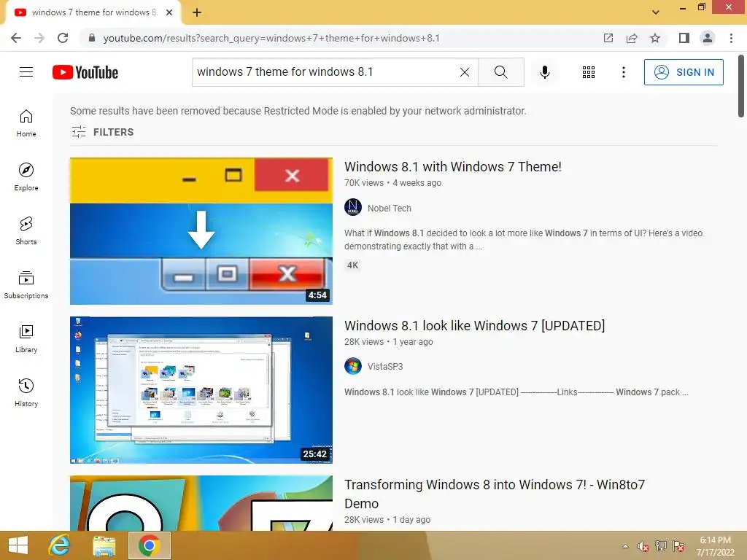Reload the page
This screenshot has width=747, height=560.
[63, 38]
